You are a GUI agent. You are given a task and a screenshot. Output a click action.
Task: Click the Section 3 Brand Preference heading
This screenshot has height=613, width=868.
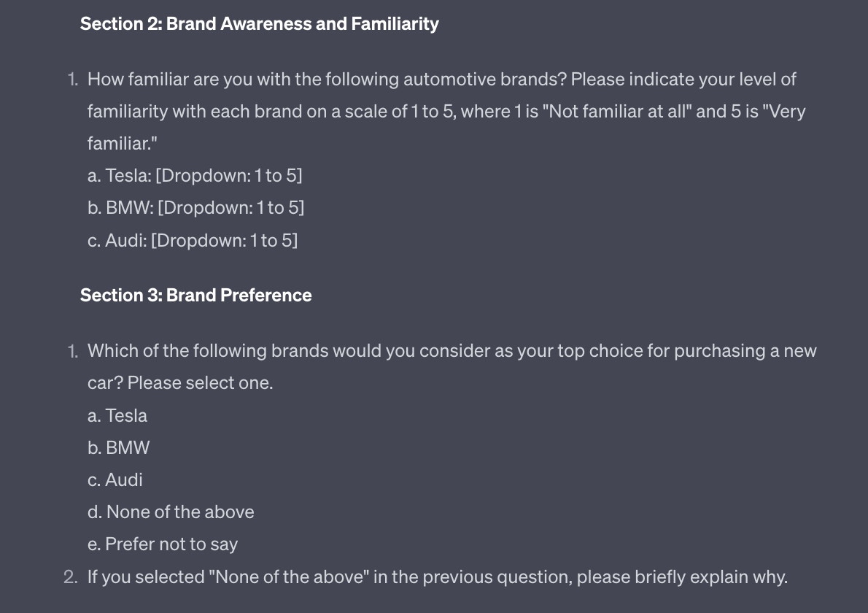pos(195,296)
